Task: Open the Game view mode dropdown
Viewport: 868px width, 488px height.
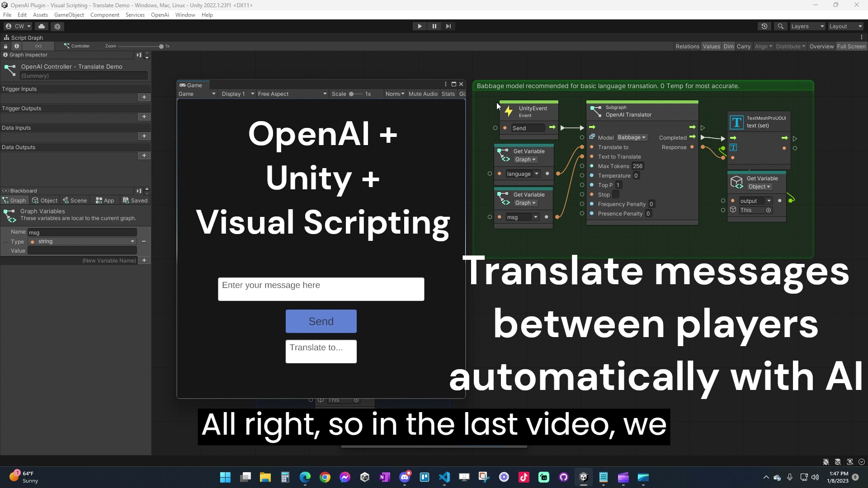Action: (197, 94)
